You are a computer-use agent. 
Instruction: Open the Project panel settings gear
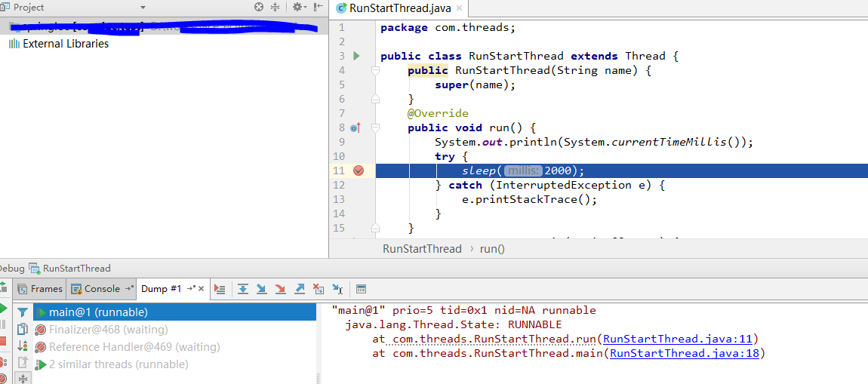pos(300,8)
